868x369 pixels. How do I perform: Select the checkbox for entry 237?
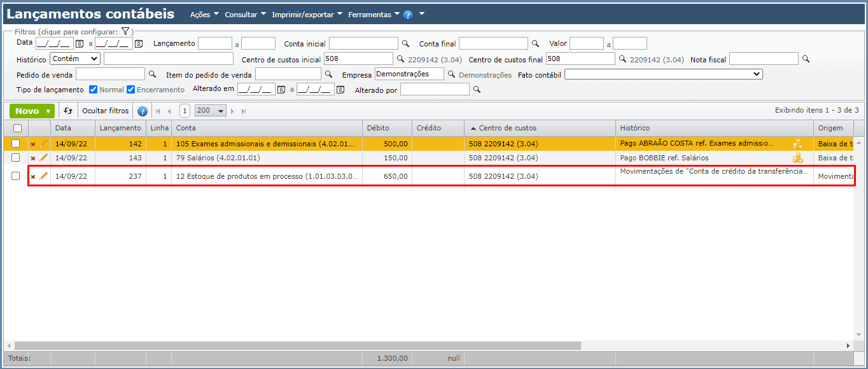[16, 176]
